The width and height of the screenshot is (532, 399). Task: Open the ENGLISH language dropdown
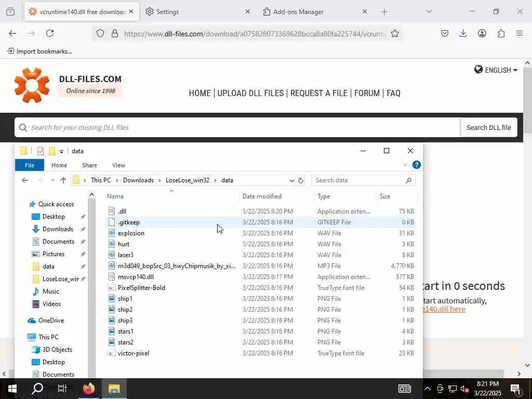click(x=496, y=70)
